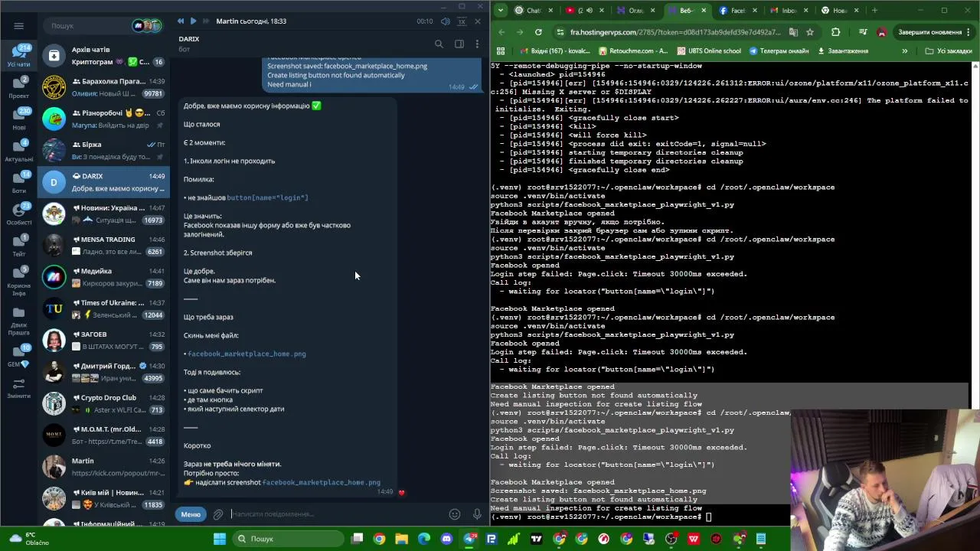Search within the DARIX chat
Viewport: 980px width, 551px height.
tap(439, 44)
